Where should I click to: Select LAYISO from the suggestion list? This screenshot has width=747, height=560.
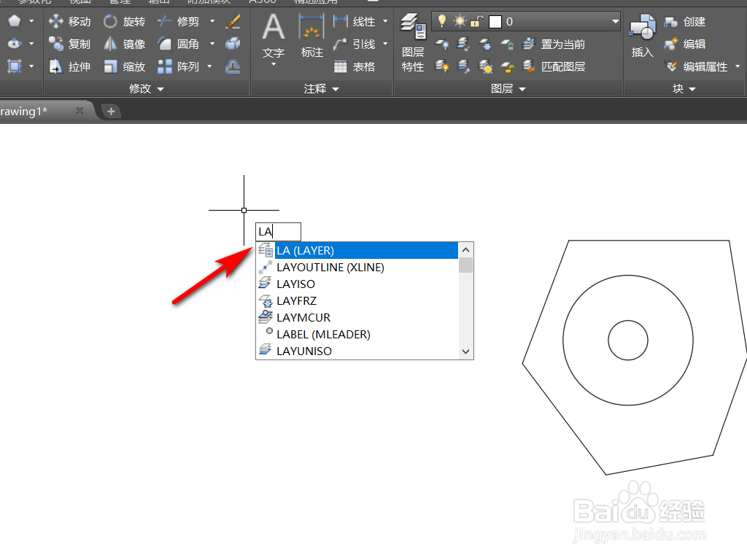pos(357,284)
